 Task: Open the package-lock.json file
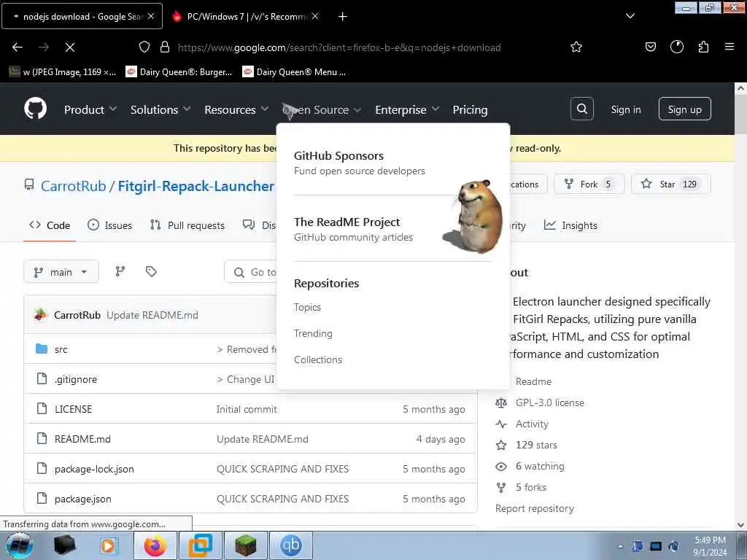point(94,469)
